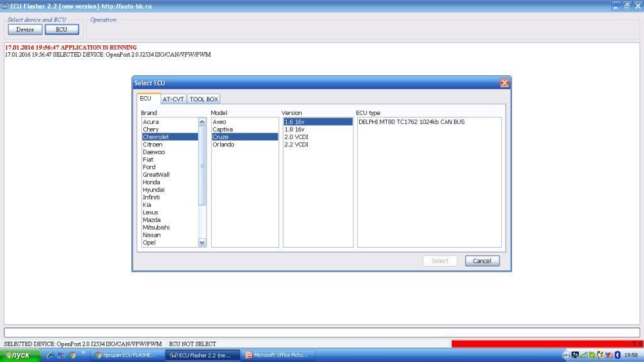This screenshot has height=362, width=644.
Task: Select Chevrolet in Brand list
Action: [170, 137]
